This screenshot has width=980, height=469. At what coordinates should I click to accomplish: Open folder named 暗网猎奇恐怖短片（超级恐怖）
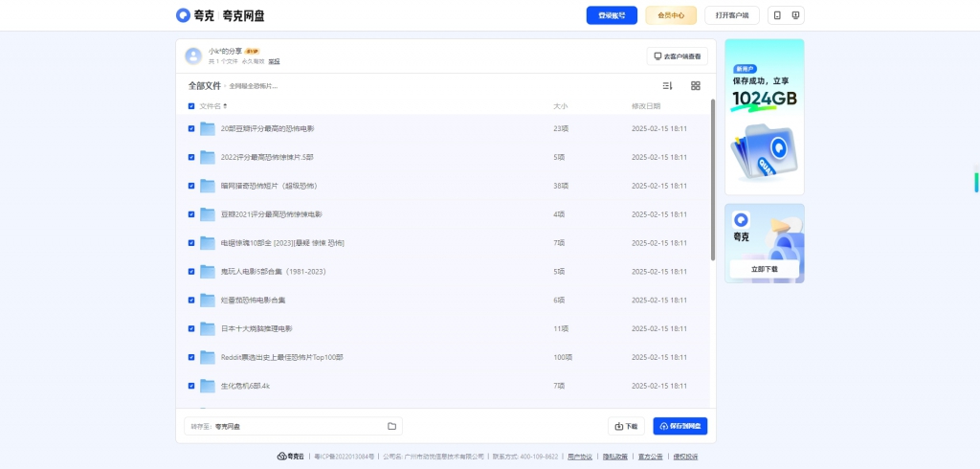(269, 186)
